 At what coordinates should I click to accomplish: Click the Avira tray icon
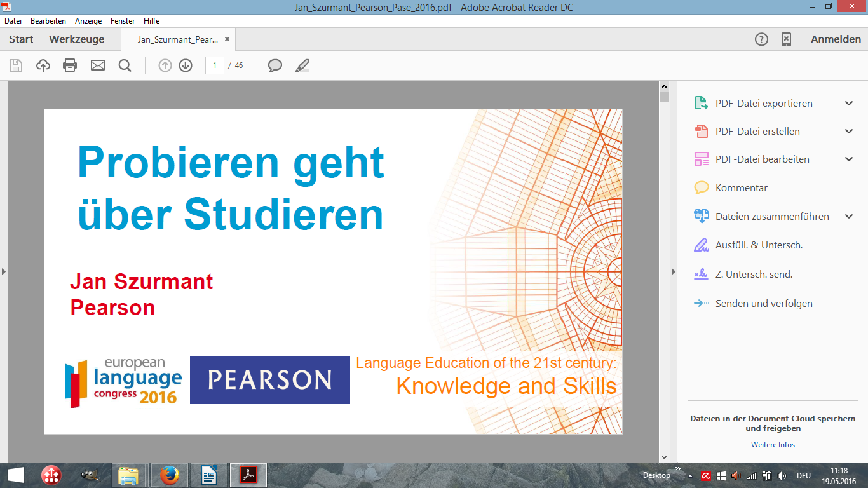click(x=706, y=475)
